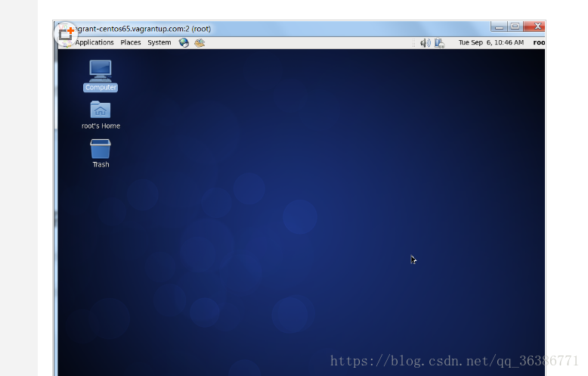
Task: Launch the web browser globe icon
Action: point(184,43)
